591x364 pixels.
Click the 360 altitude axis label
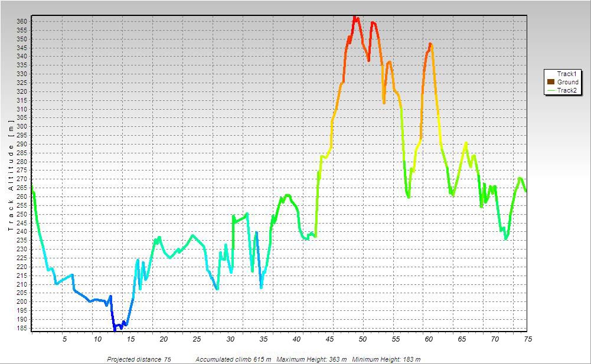click(x=21, y=21)
